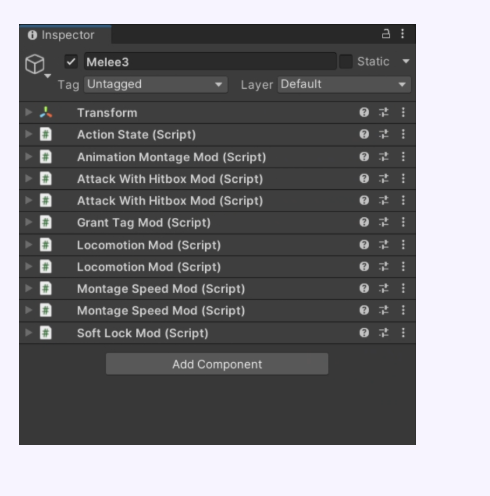Click the Animation Montage Mod (Script) title

click(x=171, y=157)
